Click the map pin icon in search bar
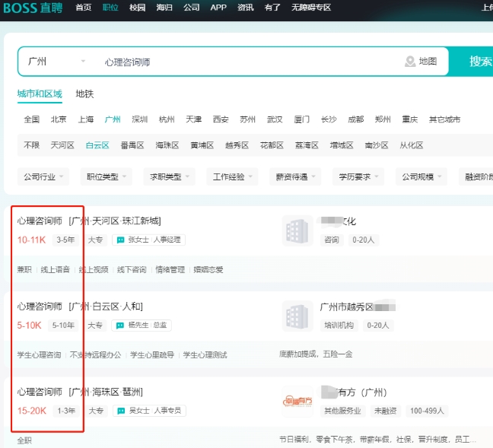 (x=411, y=62)
